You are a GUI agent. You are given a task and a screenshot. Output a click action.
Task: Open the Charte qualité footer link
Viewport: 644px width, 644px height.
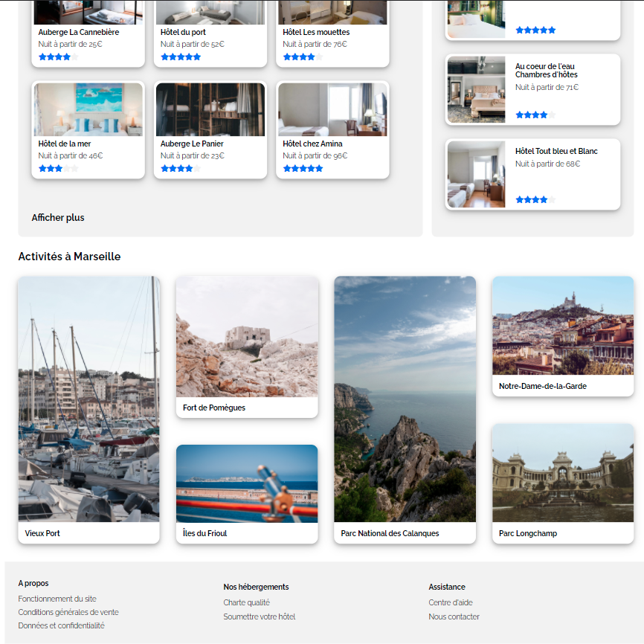246,602
